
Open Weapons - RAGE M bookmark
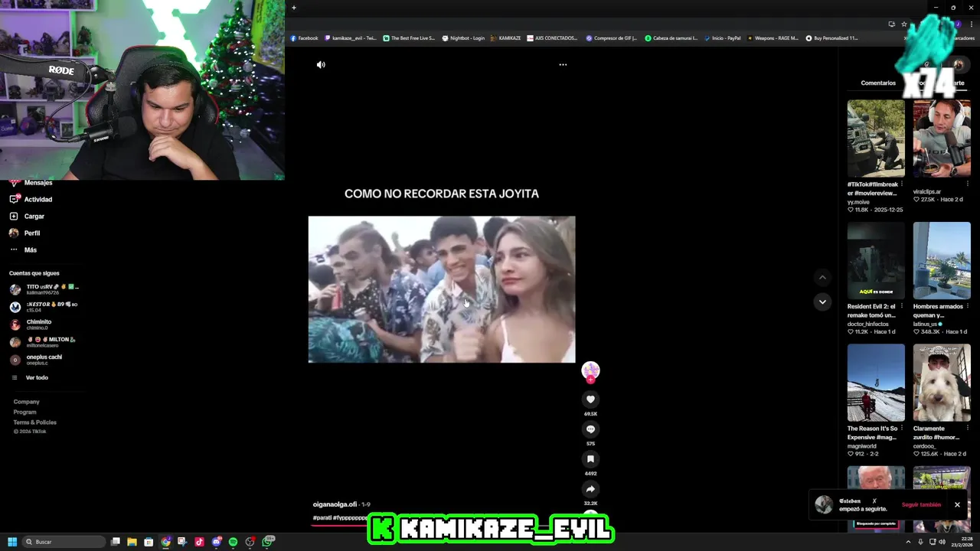(x=773, y=38)
